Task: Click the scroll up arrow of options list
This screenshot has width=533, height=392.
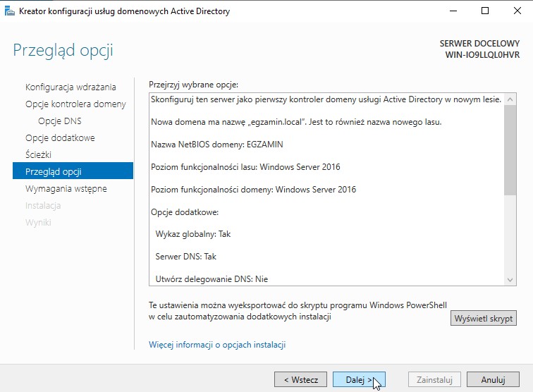Action: (511, 99)
